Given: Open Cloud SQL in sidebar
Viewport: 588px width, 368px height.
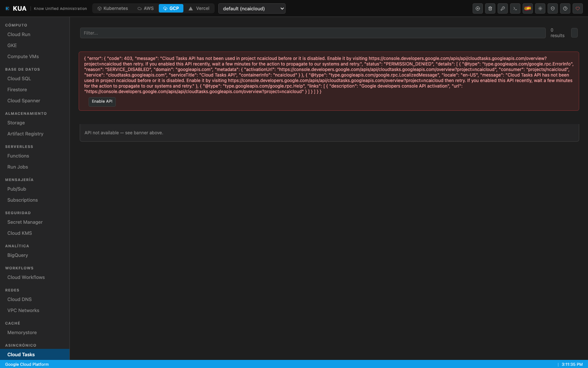Looking at the screenshot, I should [x=35, y=79].
